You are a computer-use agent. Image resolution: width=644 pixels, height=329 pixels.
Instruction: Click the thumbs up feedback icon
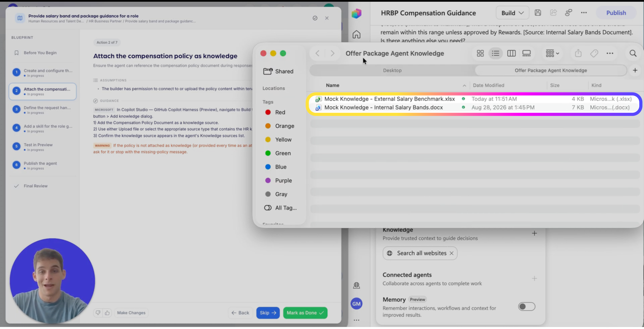pyautogui.click(x=107, y=313)
